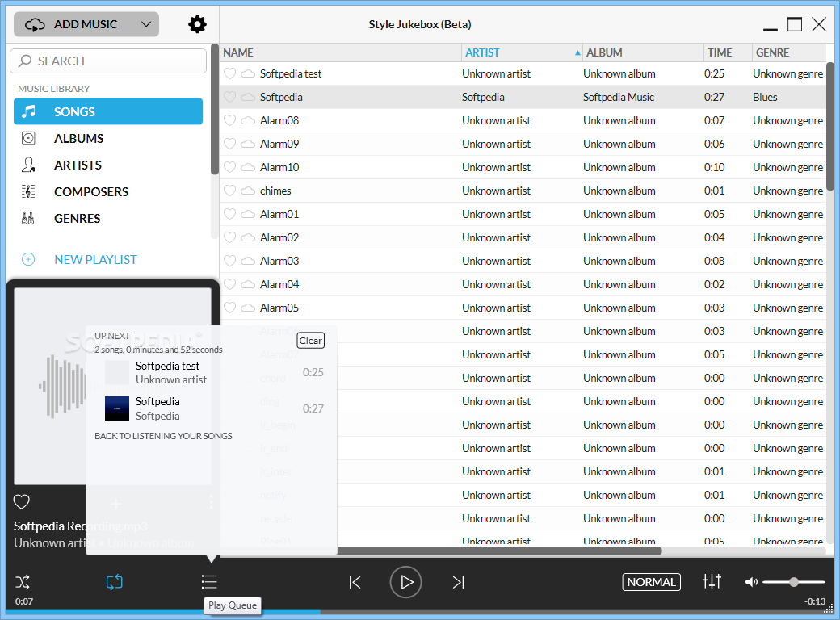Favorite the Alarm09 song heart
The image size is (840, 620).
[230, 144]
